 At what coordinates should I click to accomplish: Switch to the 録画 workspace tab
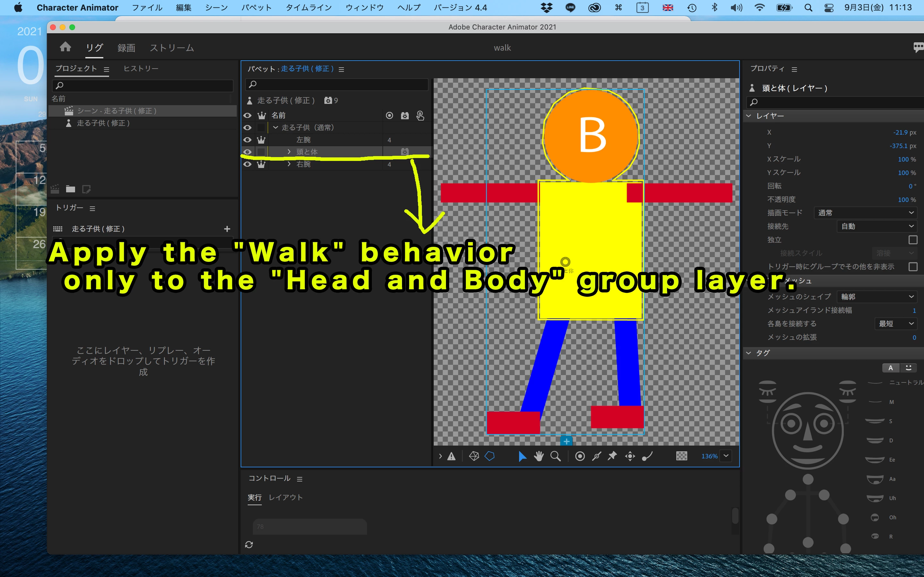point(126,48)
